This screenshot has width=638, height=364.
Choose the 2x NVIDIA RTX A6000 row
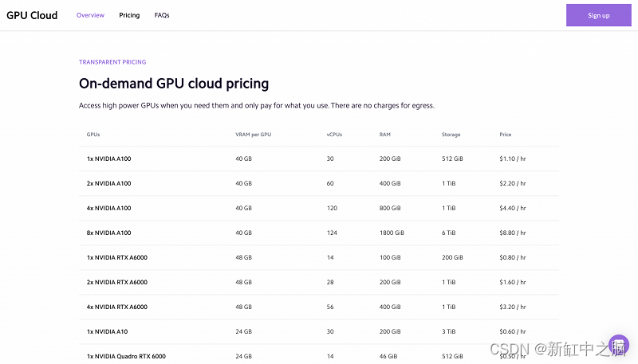pos(318,282)
